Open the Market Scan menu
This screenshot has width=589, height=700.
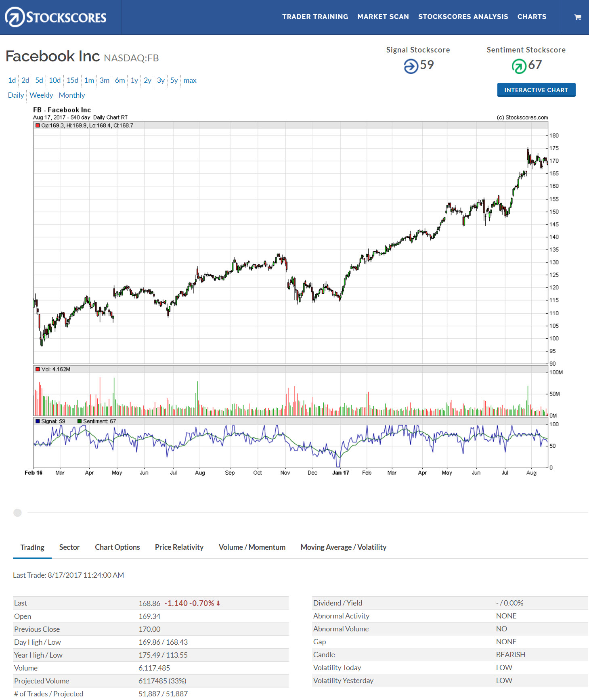click(x=383, y=17)
